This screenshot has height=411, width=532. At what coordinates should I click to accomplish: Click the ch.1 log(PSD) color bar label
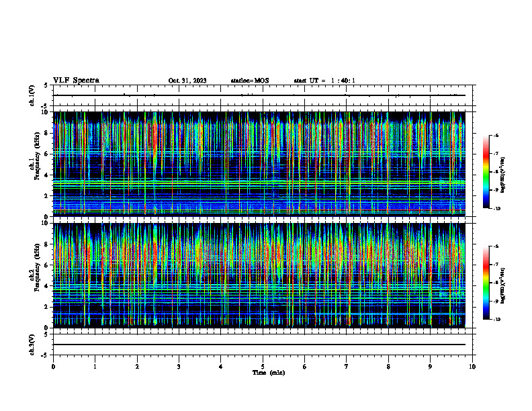[x=502, y=175]
